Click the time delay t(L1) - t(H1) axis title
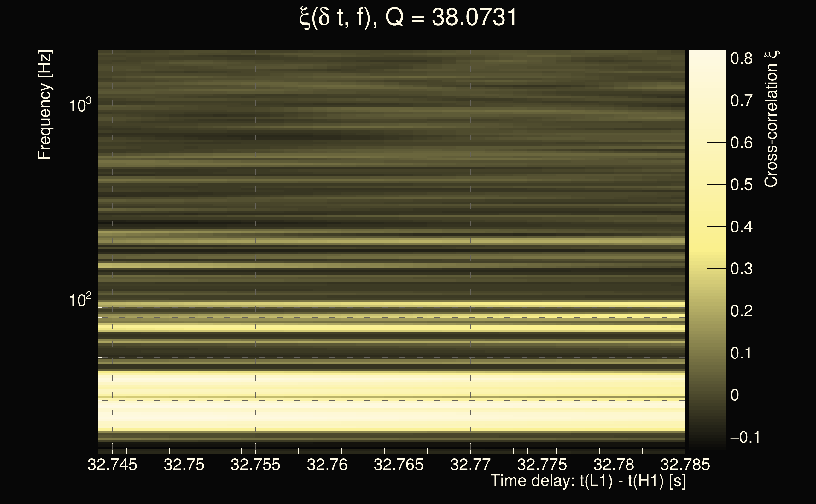This screenshot has width=816, height=504. pos(588,481)
